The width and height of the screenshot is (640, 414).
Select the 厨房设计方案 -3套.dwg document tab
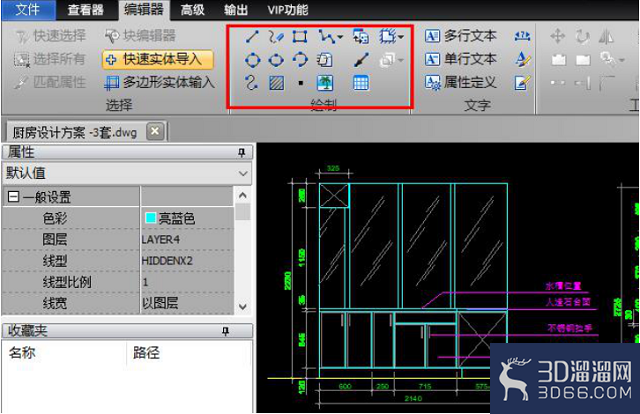tap(75, 133)
